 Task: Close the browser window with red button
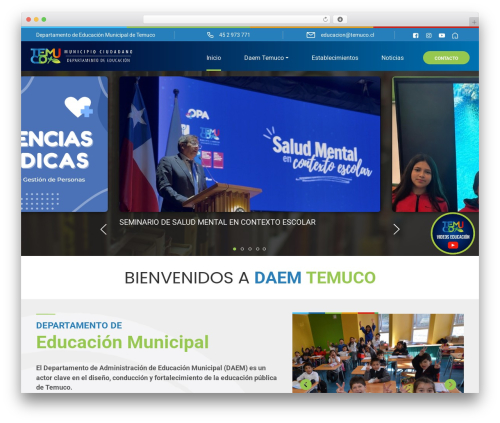coord(29,19)
